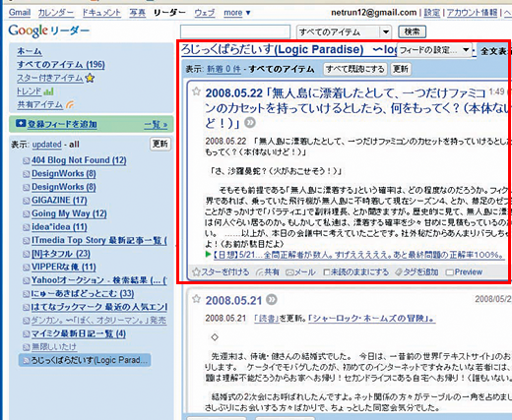The image size is (512, 420).
Task: Open the feed settings dropdown
Action: click(x=434, y=50)
